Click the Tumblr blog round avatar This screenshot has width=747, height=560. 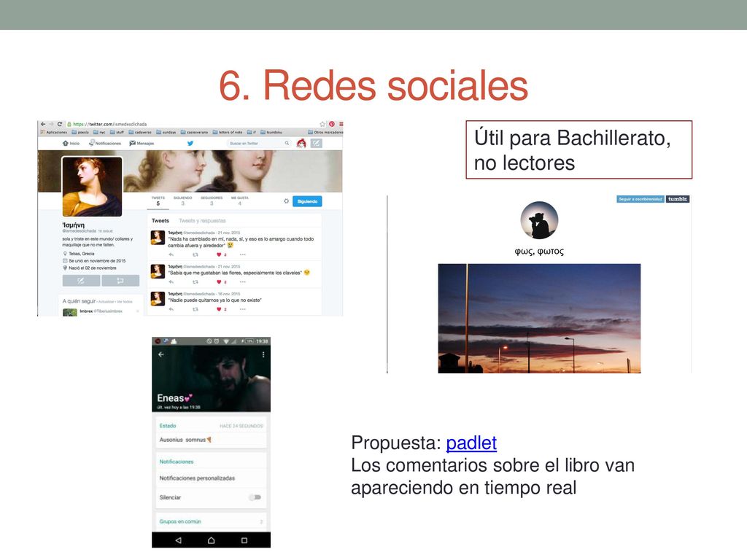click(x=539, y=220)
